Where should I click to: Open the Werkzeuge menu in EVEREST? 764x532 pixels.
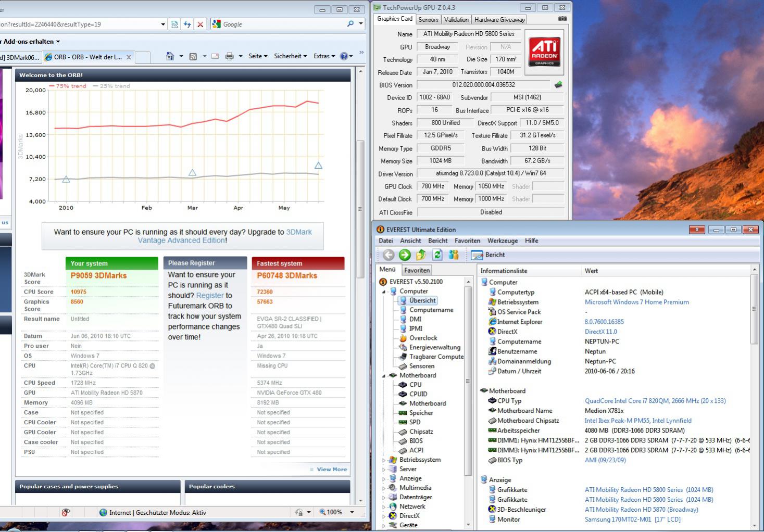pos(503,240)
